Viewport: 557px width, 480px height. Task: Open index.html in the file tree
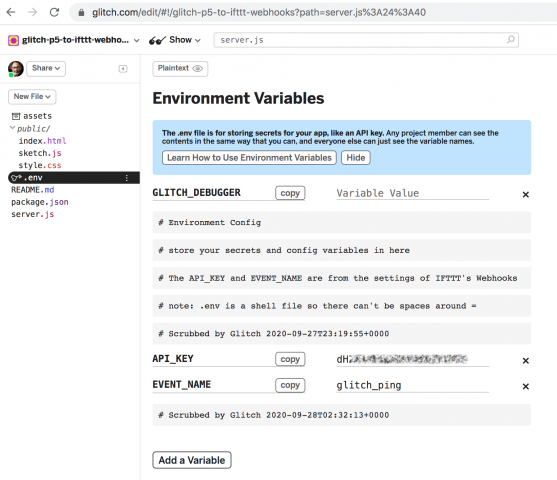(x=42, y=141)
